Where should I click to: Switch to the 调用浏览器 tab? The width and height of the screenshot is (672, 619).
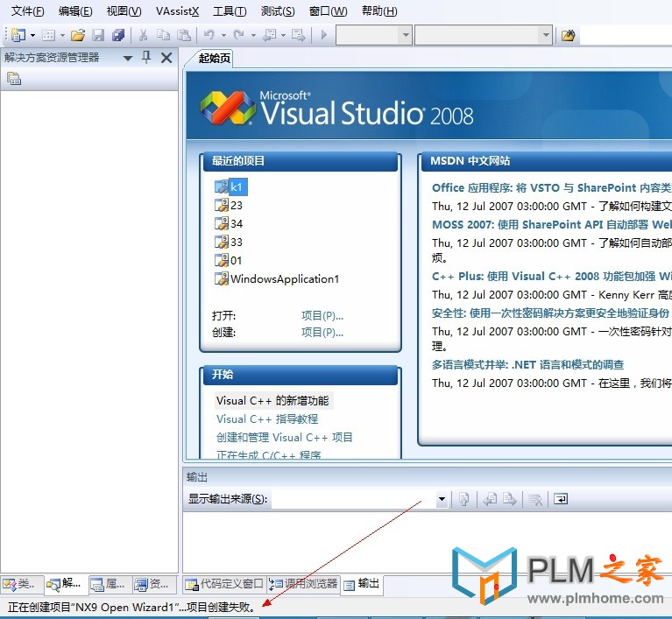click(303, 583)
